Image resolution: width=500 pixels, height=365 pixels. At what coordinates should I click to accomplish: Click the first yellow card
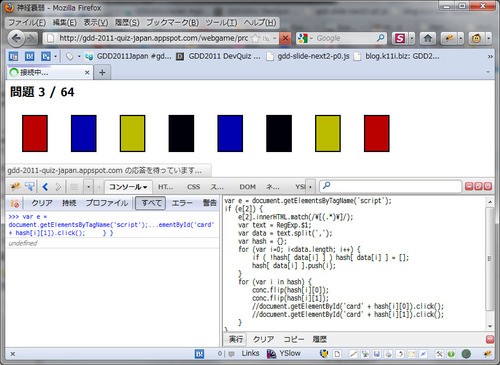click(133, 133)
